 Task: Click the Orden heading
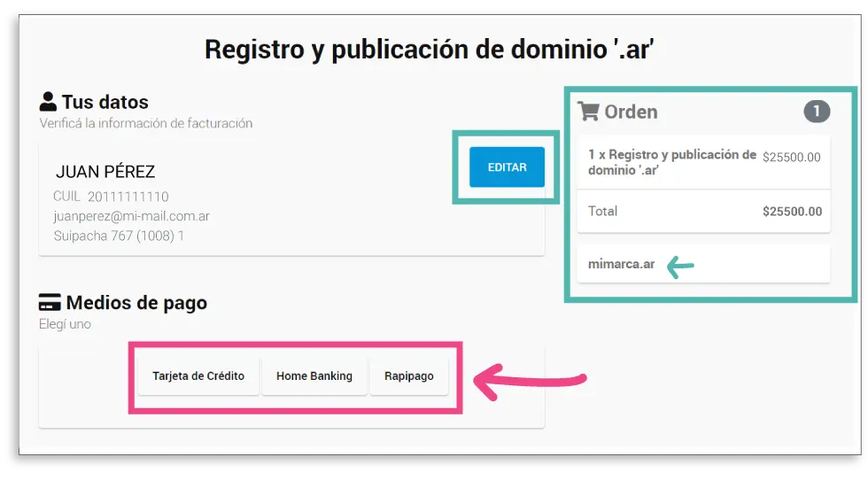click(x=631, y=112)
